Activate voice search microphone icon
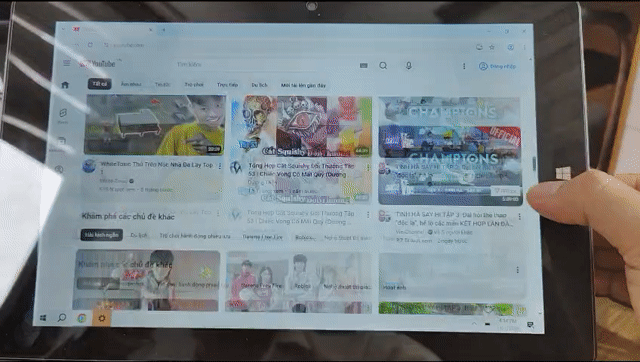The width and height of the screenshot is (640, 362). click(409, 66)
